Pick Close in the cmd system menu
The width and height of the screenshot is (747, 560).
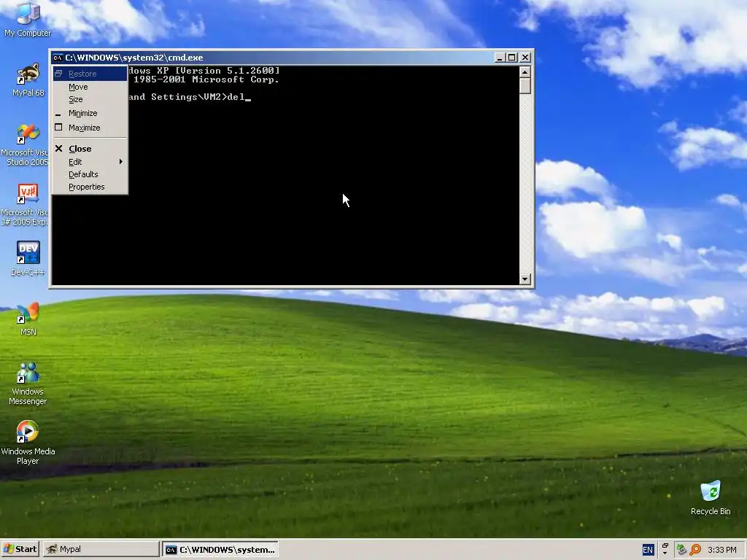pyautogui.click(x=90, y=149)
